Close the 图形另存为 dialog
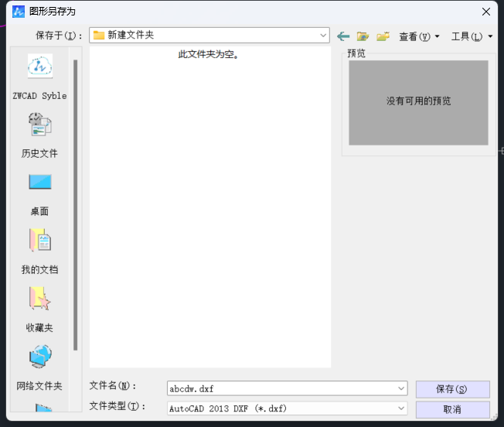 pos(486,12)
